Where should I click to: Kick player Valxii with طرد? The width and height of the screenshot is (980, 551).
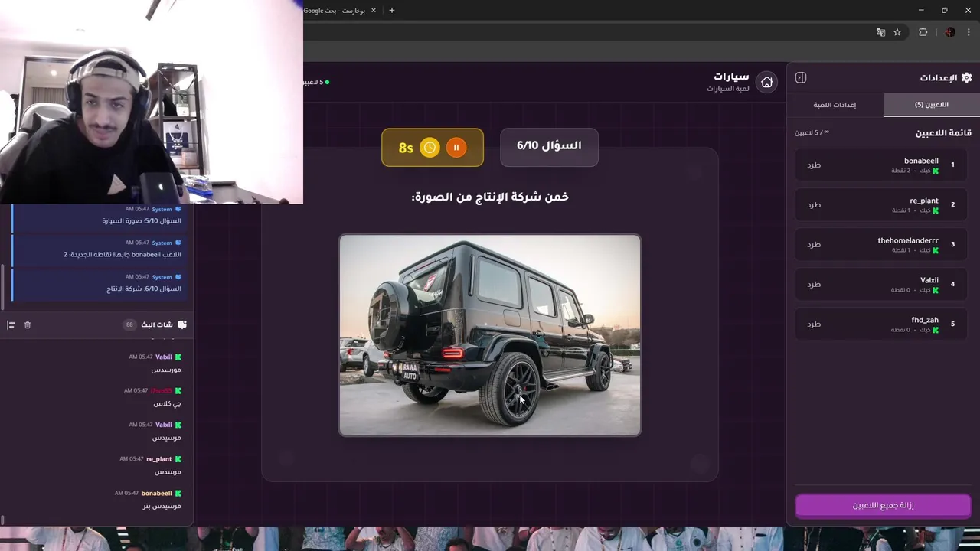point(814,284)
